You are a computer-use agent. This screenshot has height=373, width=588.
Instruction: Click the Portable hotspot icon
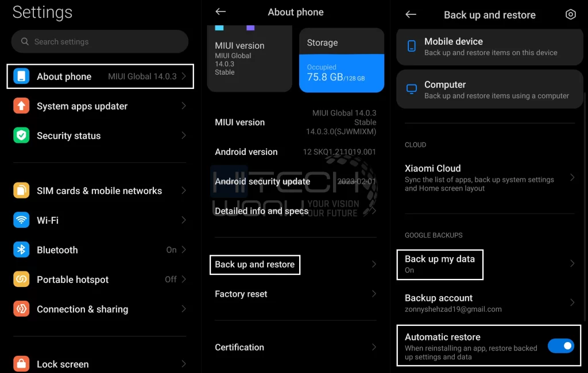[x=21, y=279]
